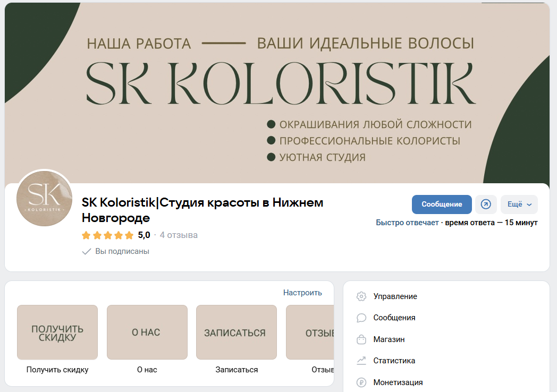Click the share arrow icon button
Viewport: 557px width, 392px height.
(x=486, y=204)
